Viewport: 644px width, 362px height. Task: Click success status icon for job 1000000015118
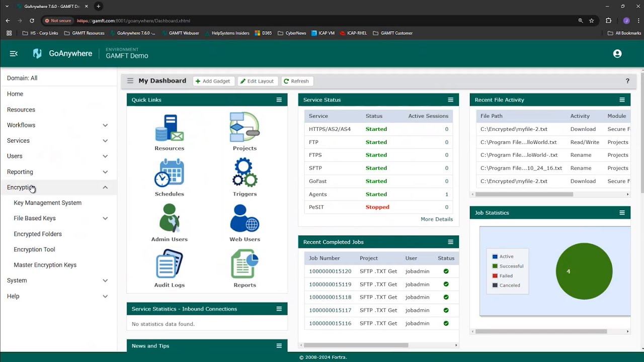coord(446,297)
